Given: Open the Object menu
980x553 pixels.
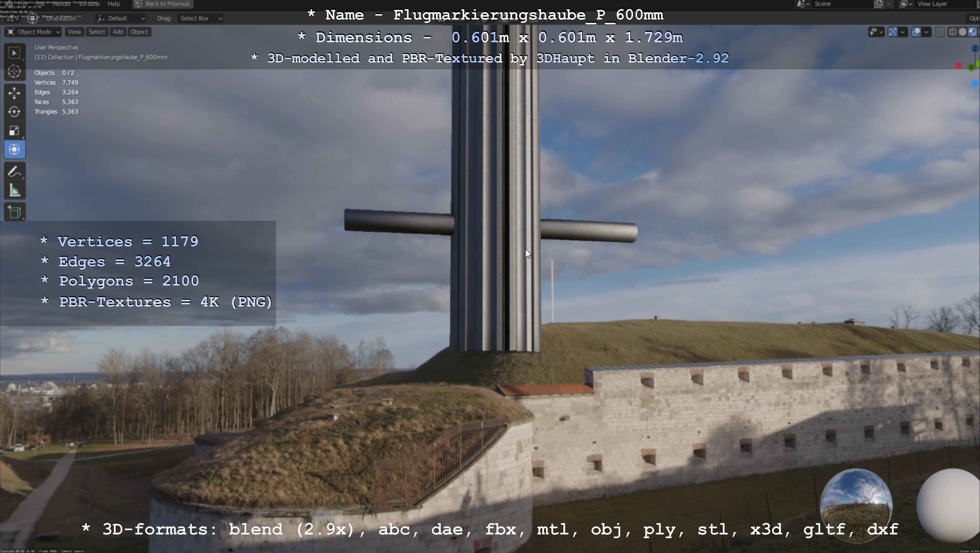Looking at the screenshot, I should pyautogui.click(x=139, y=32).
